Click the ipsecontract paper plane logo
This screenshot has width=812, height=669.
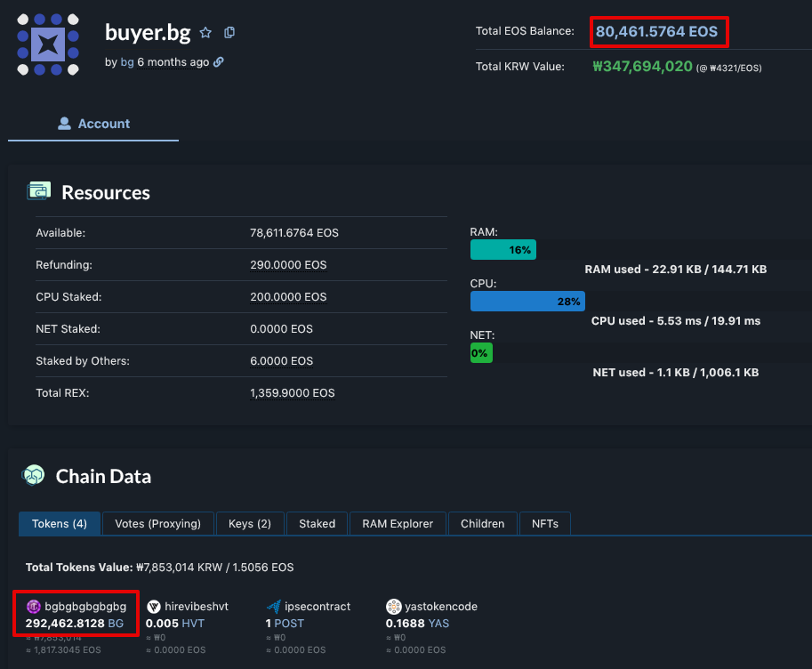pyautogui.click(x=273, y=607)
